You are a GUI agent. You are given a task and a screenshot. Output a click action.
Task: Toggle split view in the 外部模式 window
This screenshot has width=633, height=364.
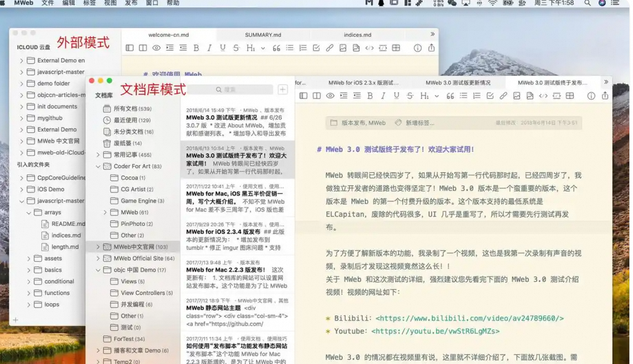tap(143, 48)
